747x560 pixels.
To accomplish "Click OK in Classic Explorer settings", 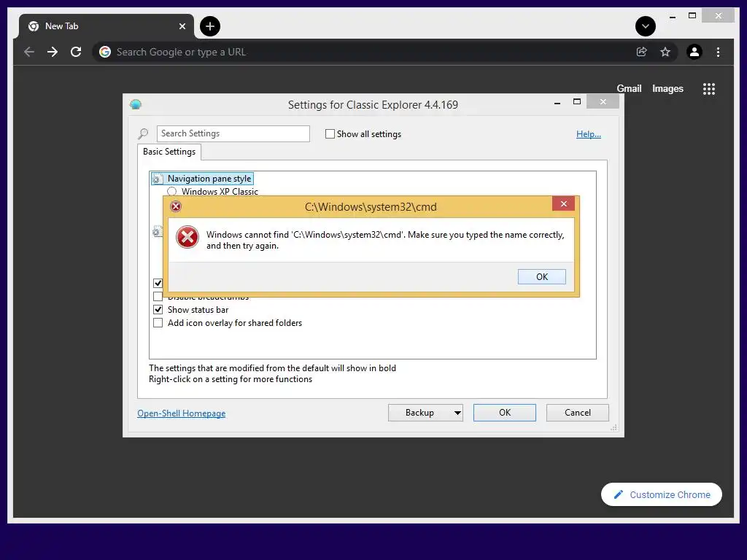I will [x=505, y=413].
